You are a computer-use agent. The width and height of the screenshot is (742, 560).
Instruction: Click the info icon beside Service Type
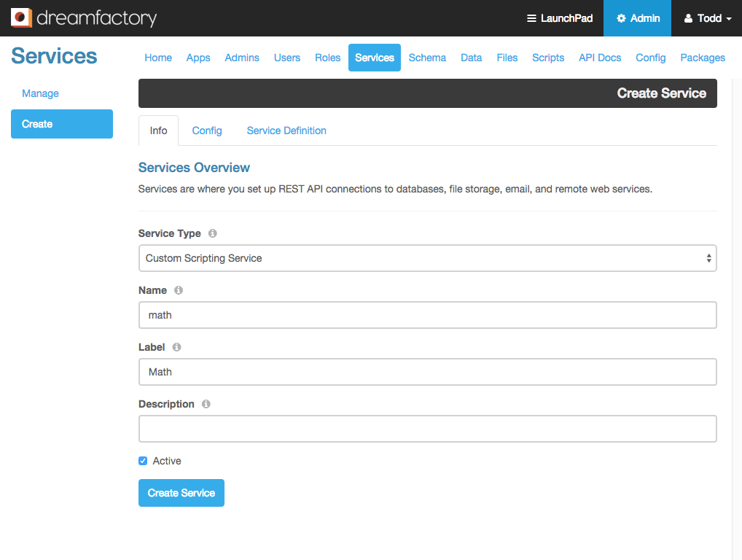click(x=212, y=233)
